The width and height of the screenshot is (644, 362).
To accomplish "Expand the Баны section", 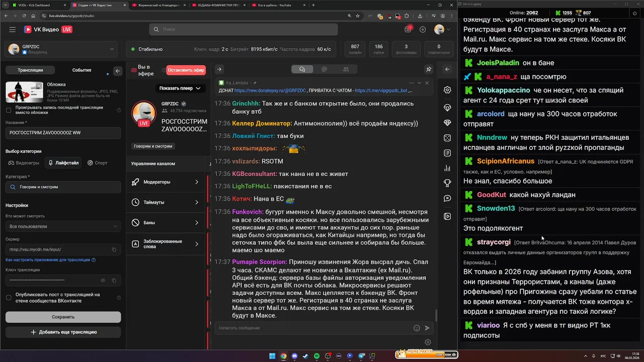I will (166, 222).
